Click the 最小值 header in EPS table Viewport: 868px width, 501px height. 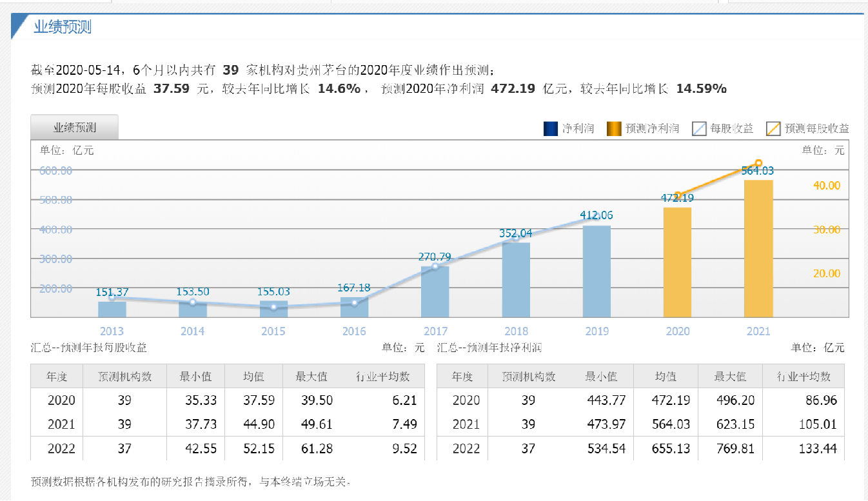tap(195, 377)
